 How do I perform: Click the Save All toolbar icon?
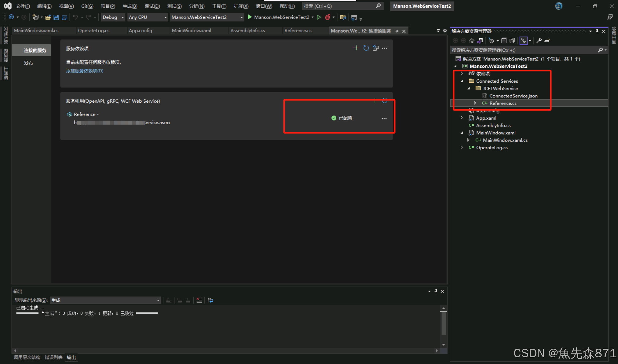point(64,17)
